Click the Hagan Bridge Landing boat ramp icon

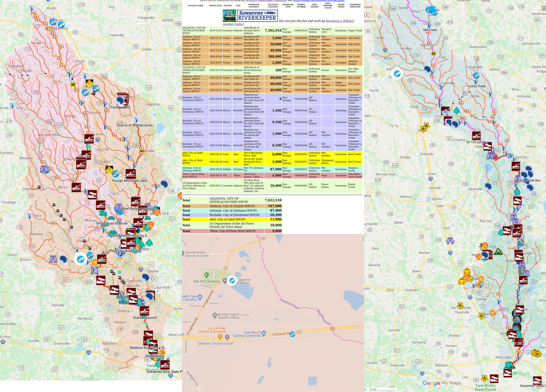[x=136, y=202]
